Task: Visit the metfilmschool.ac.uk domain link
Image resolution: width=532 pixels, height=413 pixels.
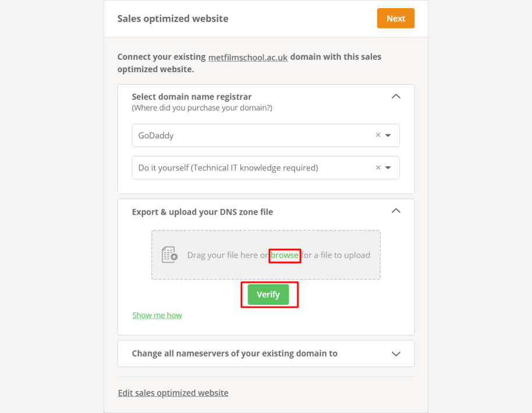Action: pos(248,57)
